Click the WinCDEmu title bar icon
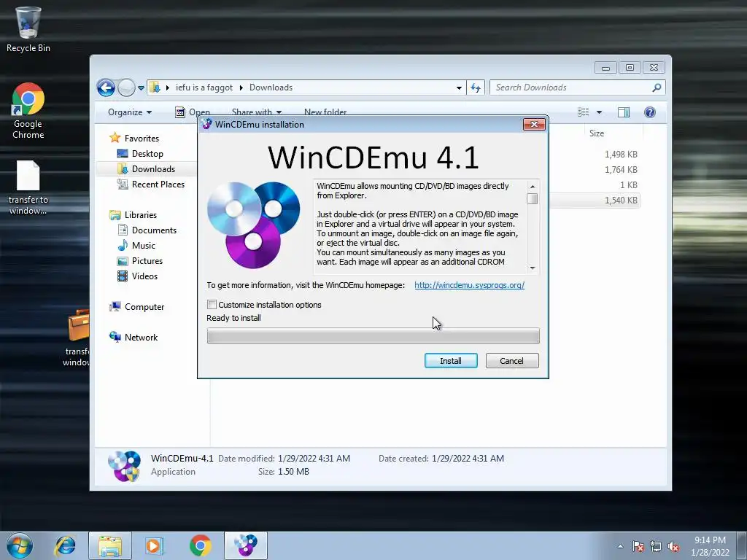This screenshot has height=560, width=747. click(206, 124)
